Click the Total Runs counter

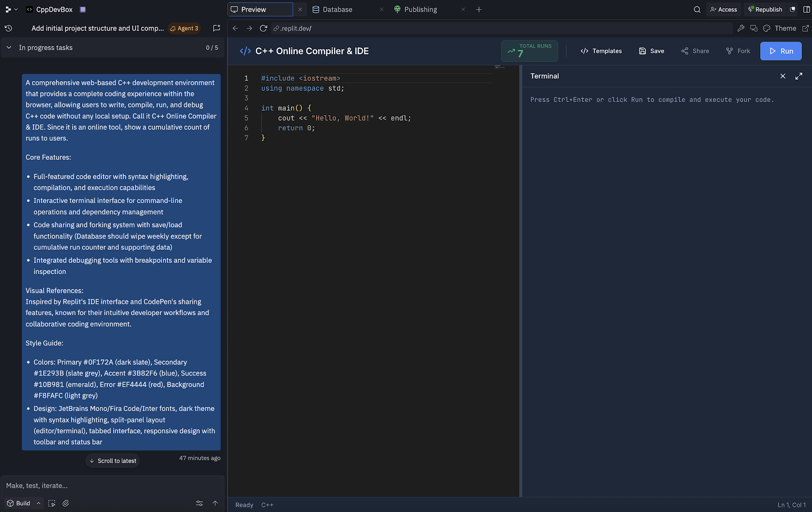[529, 51]
